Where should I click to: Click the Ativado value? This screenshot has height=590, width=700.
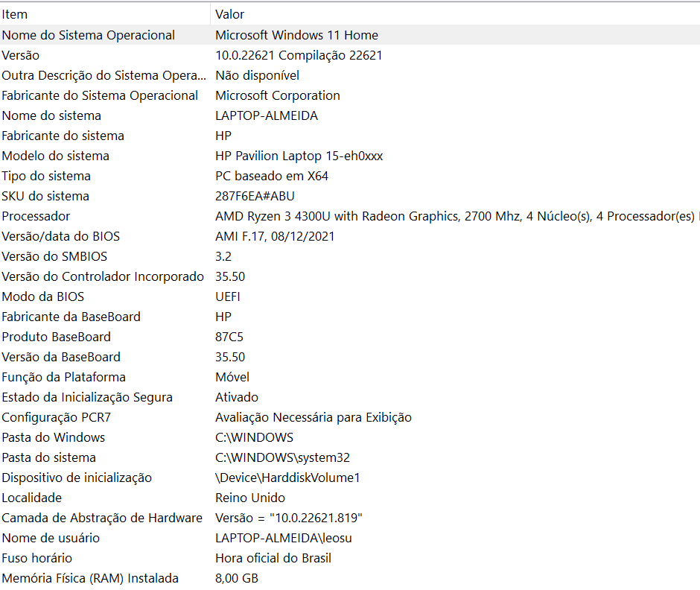pos(237,396)
